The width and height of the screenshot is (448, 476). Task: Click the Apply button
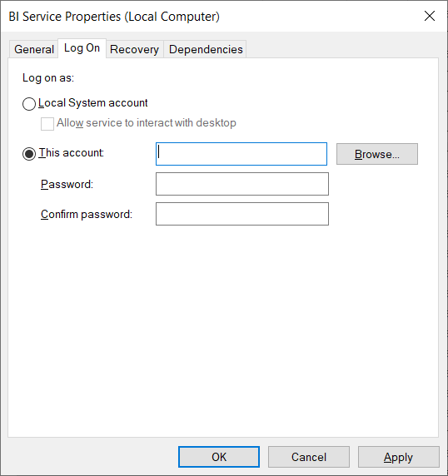(399, 457)
